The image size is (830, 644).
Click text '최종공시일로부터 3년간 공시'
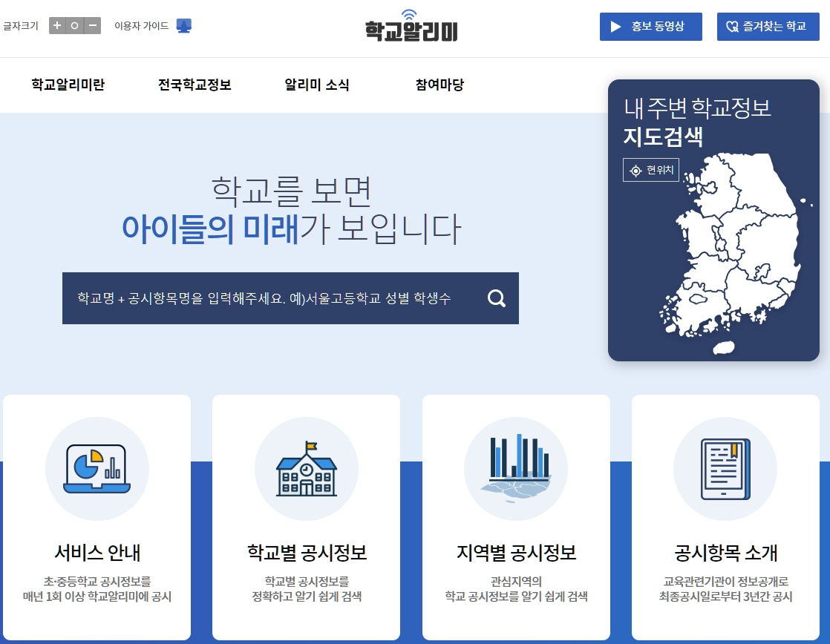click(x=726, y=597)
